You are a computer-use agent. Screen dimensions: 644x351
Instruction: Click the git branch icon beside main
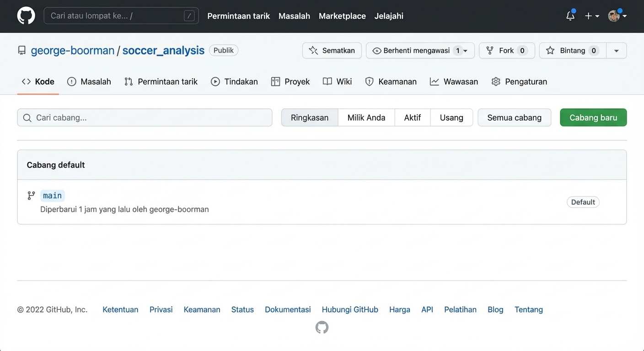tap(31, 196)
